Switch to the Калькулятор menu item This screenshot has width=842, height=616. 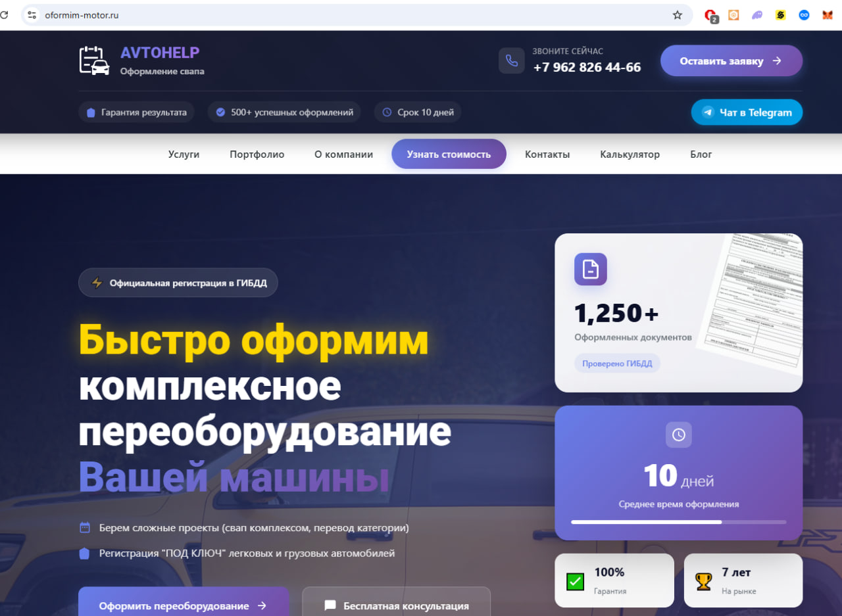(x=630, y=154)
